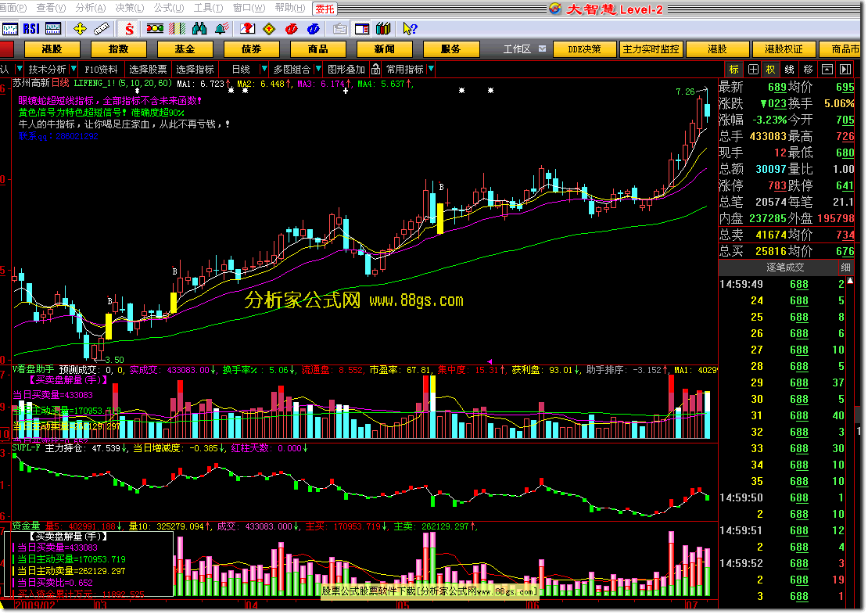The image size is (868, 614).
Task: Expand the 技术分析 dropdown arrow
Action: click(73, 69)
